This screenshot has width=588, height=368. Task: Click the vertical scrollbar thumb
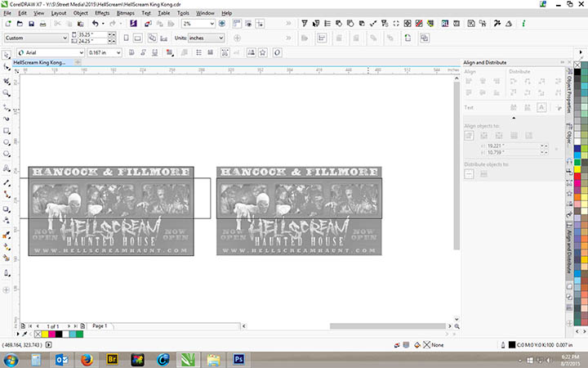pos(457,165)
